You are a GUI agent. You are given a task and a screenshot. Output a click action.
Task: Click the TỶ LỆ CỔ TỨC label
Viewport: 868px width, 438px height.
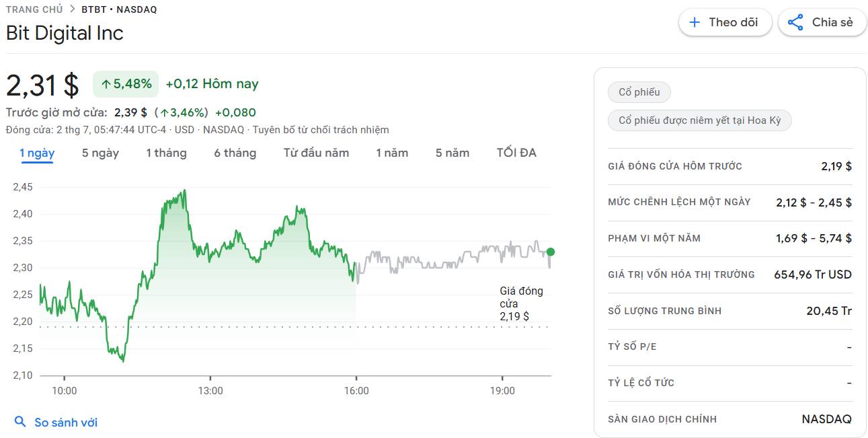pos(641,383)
